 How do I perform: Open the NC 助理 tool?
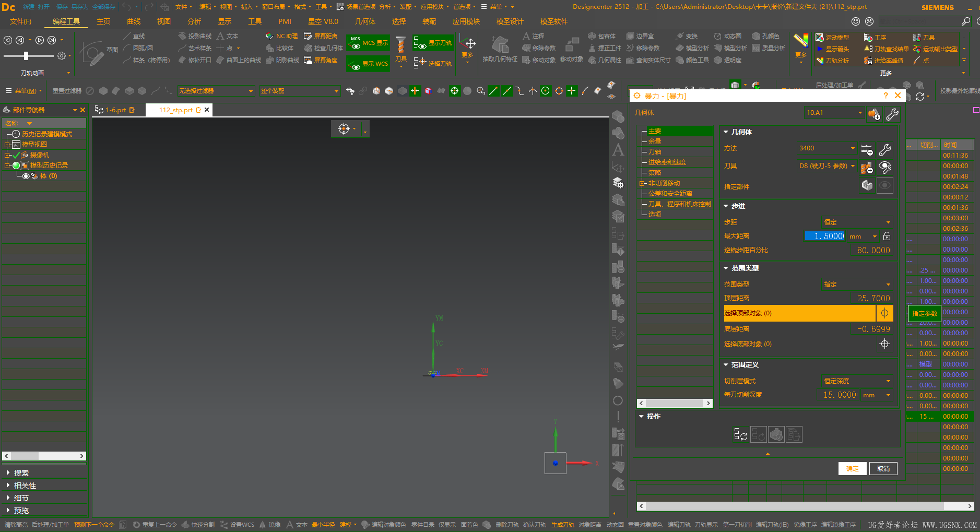pos(282,36)
